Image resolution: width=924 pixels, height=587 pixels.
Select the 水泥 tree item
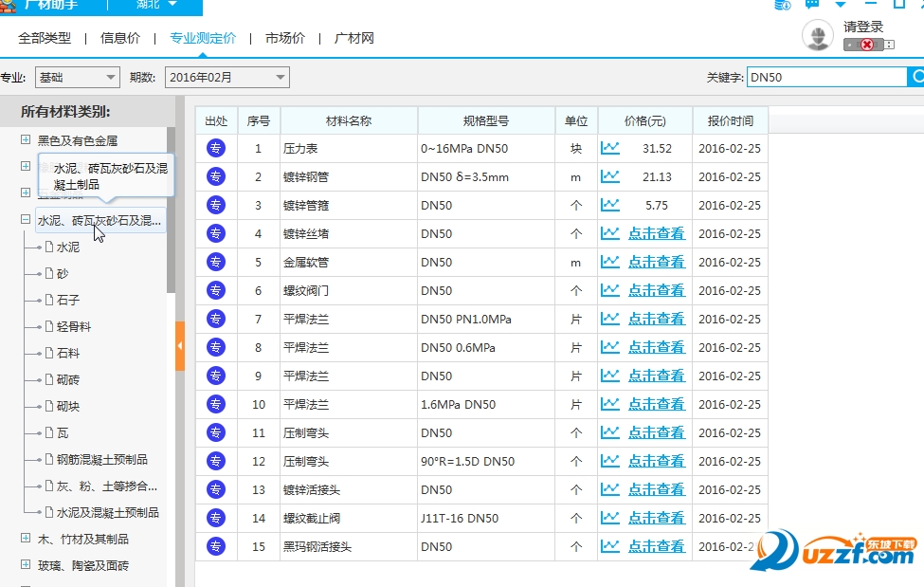pos(68,248)
